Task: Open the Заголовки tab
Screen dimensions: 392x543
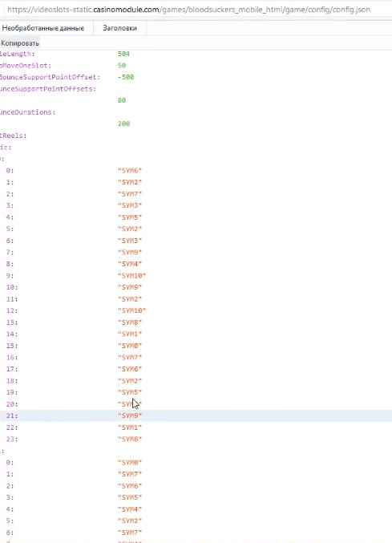Action: pyautogui.click(x=119, y=28)
